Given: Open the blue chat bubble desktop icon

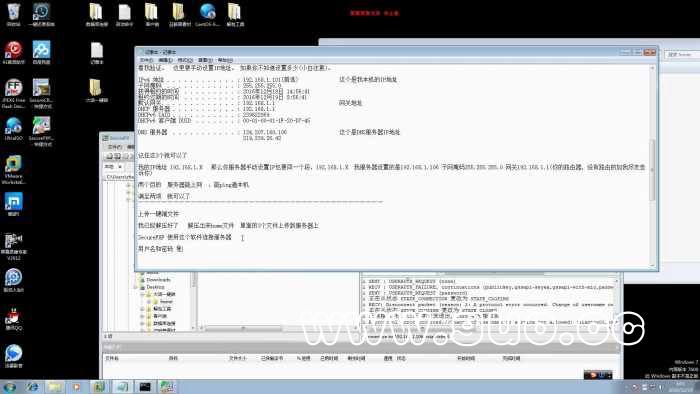Looking at the screenshot, I should (13, 356).
